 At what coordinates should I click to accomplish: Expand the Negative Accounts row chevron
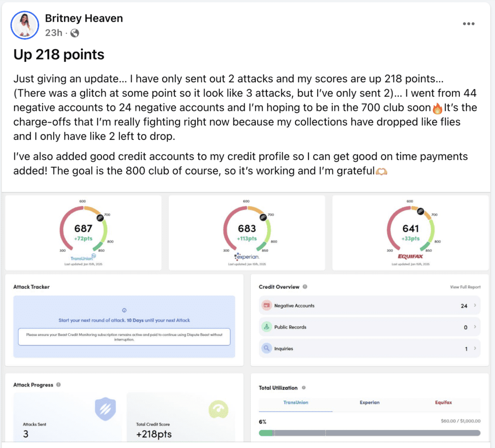pos(474,306)
